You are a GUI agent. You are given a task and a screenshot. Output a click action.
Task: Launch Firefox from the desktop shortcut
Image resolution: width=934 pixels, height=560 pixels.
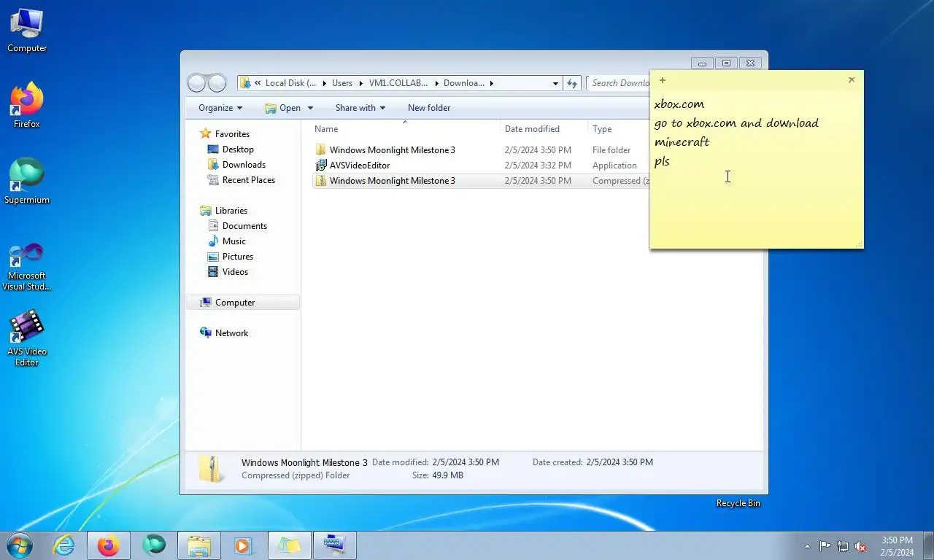coord(27,106)
